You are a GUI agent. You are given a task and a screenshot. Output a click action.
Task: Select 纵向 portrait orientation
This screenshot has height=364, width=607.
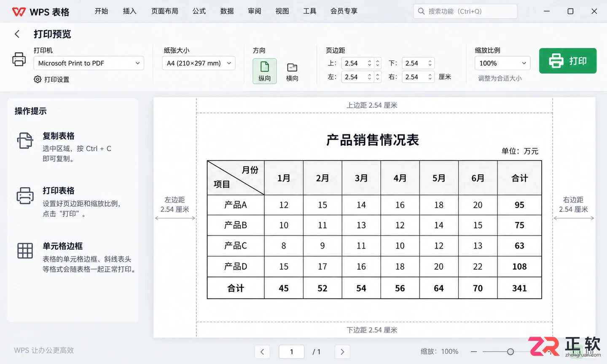(x=265, y=71)
